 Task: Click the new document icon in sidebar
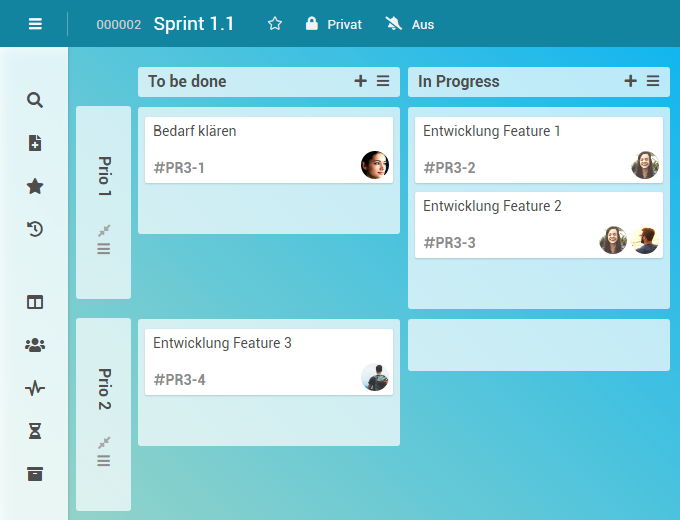click(35, 143)
